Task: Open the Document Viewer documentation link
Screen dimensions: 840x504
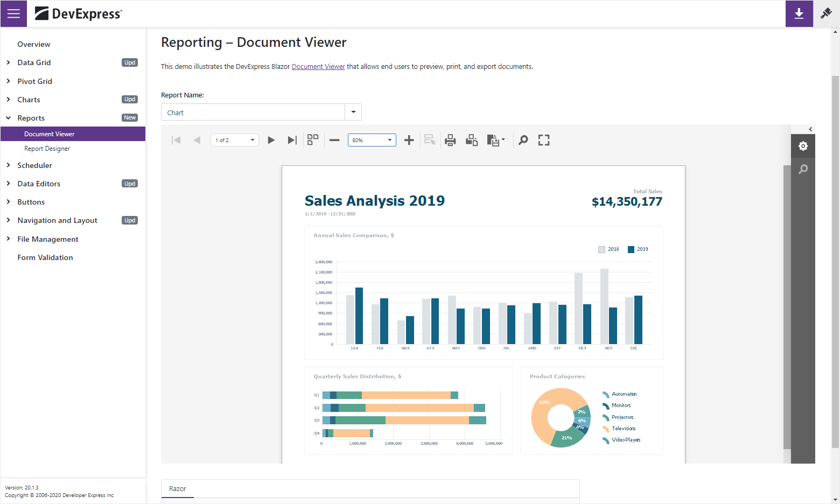Action: tap(318, 66)
